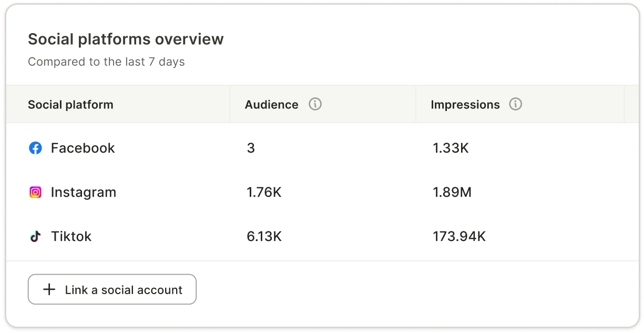This screenshot has height=333, width=644.
Task: Select Instagram's 1.89M impressions value
Action: [452, 193]
